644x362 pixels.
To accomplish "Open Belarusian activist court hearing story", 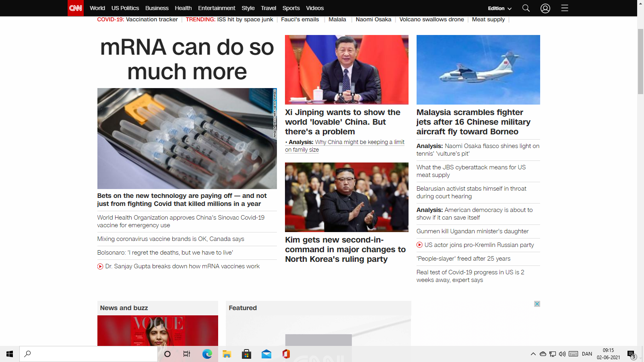I will tap(471, 192).
